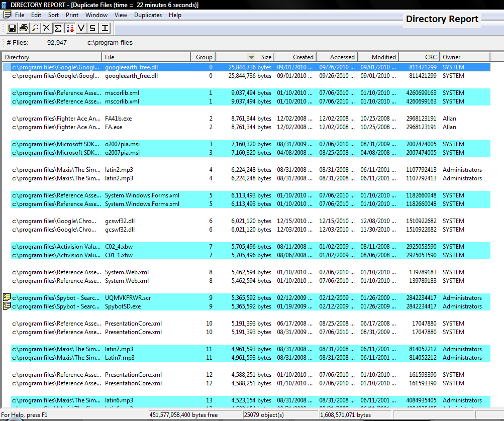This screenshot has width=504, height=421.
Task: Sort by the CRC column header
Action: pos(419,57)
